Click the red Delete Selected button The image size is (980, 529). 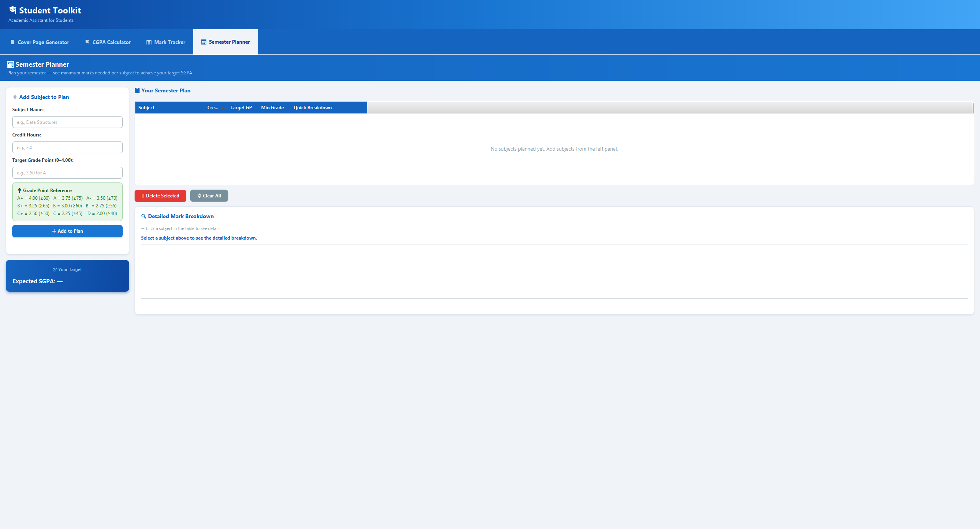tap(160, 196)
